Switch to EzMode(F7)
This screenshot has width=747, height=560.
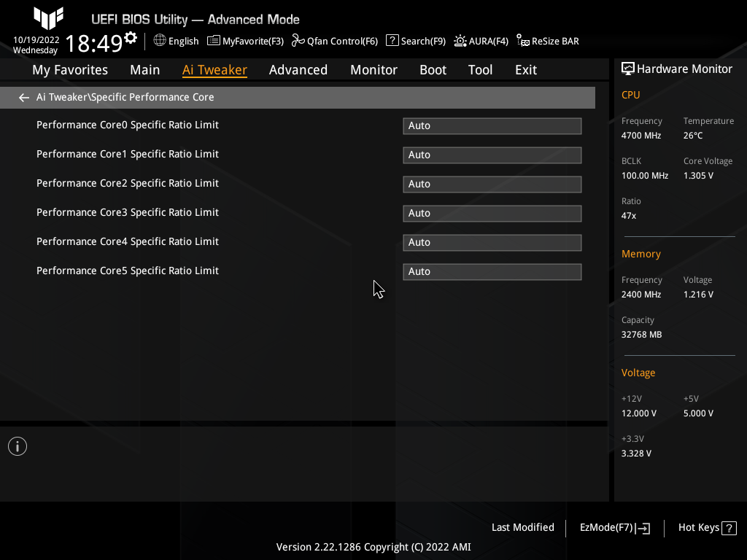(x=614, y=527)
